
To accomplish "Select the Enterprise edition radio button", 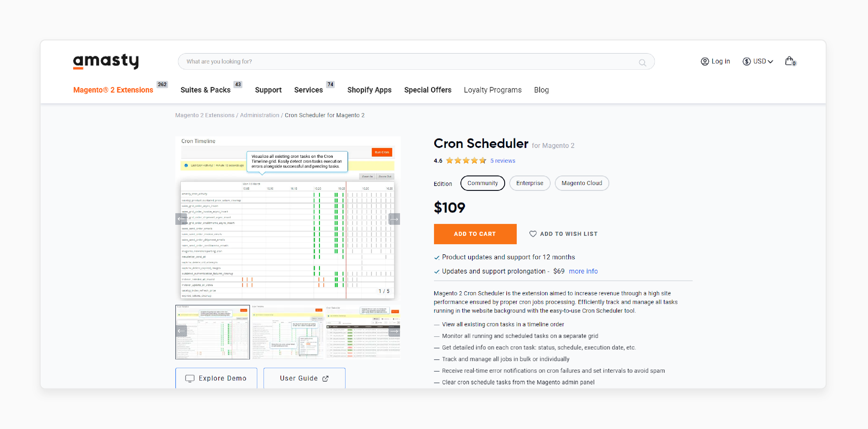I will [x=529, y=183].
